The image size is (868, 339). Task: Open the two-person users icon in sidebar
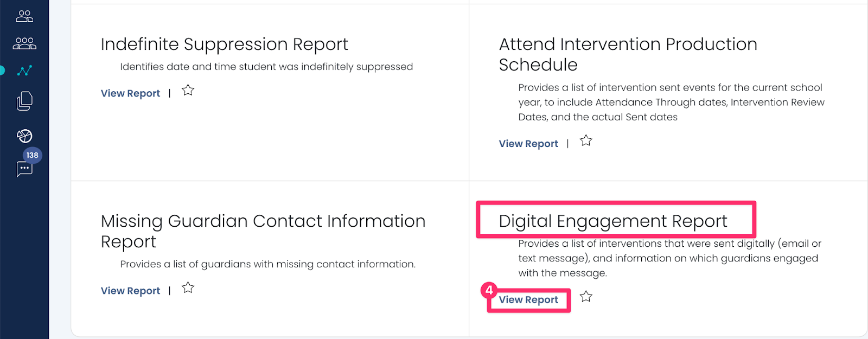click(x=24, y=16)
